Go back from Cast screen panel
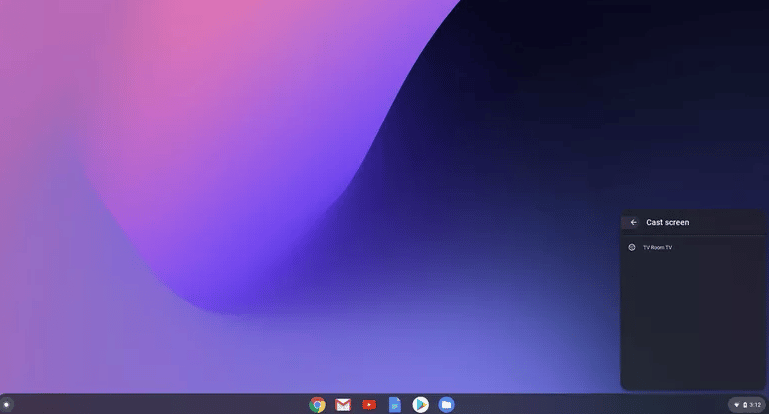The image size is (769, 414). (x=633, y=222)
